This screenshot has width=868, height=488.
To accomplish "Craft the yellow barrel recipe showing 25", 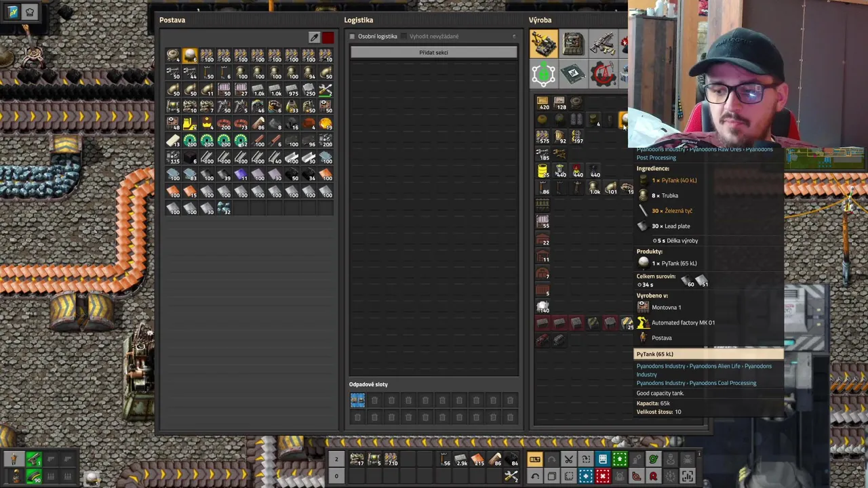I will [543, 171].
